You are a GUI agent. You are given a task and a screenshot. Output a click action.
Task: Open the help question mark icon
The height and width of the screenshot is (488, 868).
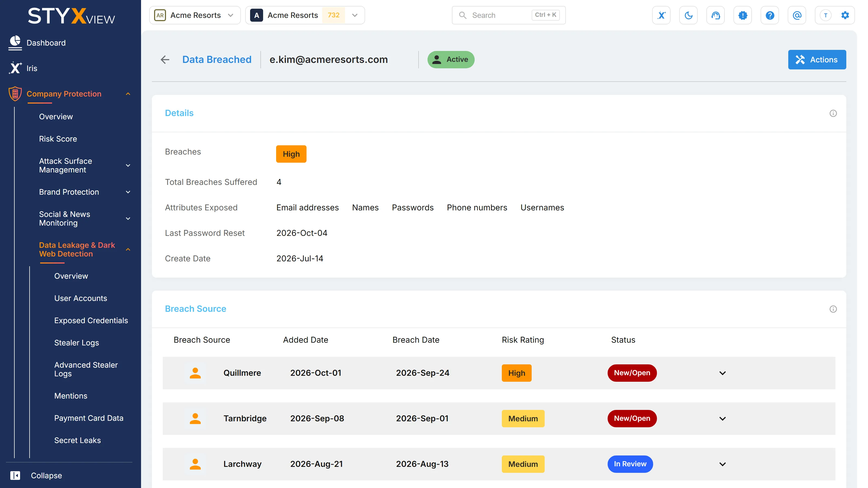(x=770, y=15)
